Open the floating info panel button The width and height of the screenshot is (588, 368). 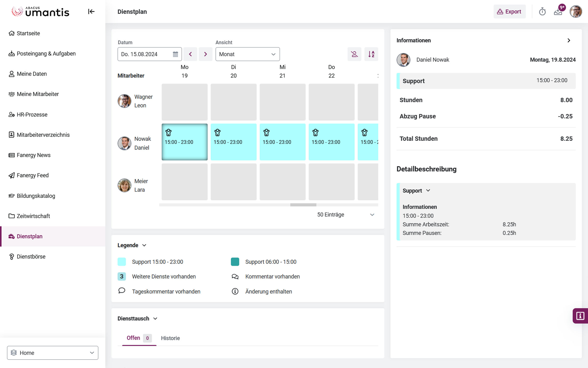click(580, 316)
